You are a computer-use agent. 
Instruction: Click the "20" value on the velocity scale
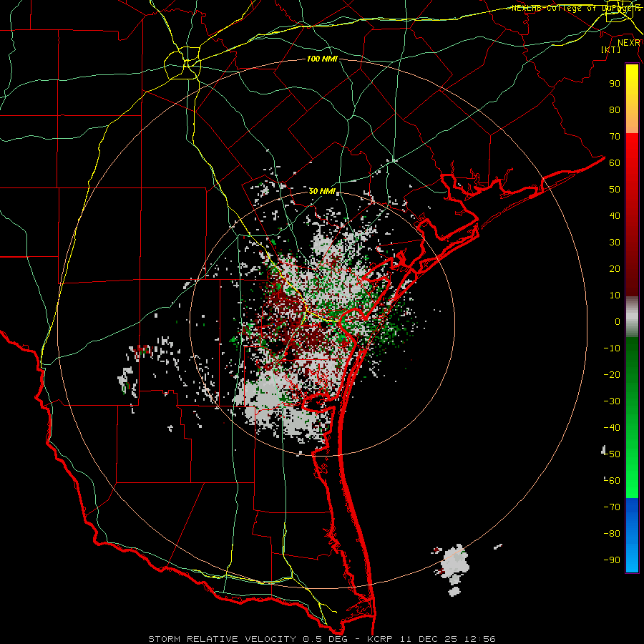pos(615,269)
